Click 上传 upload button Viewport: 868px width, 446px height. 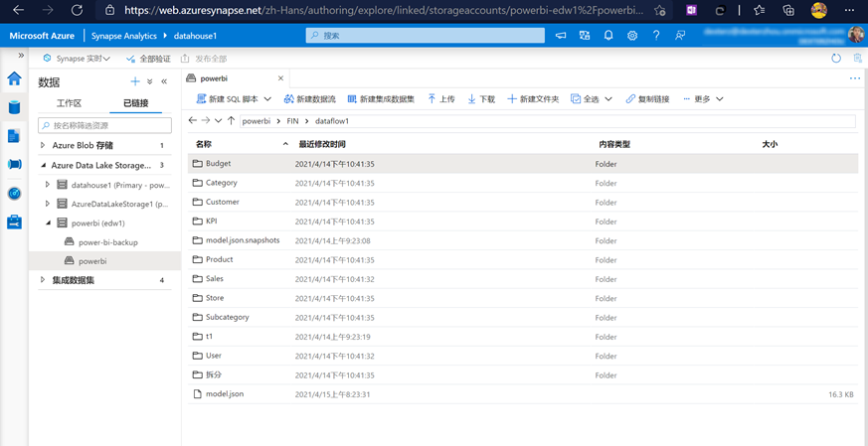[441, 99]
